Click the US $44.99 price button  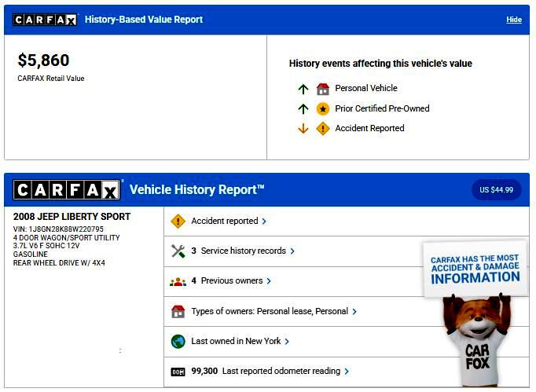[496, 190]
